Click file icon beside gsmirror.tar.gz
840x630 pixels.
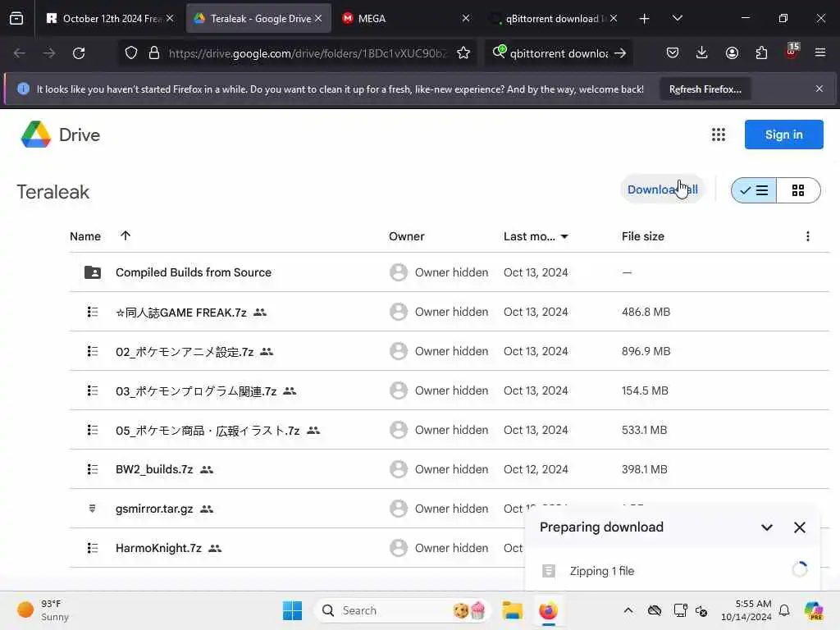[x=92, y=509]
